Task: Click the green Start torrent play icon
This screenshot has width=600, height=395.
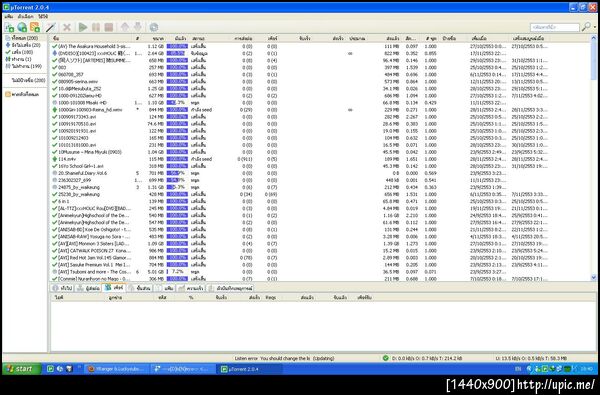Action: click(83, 27)
